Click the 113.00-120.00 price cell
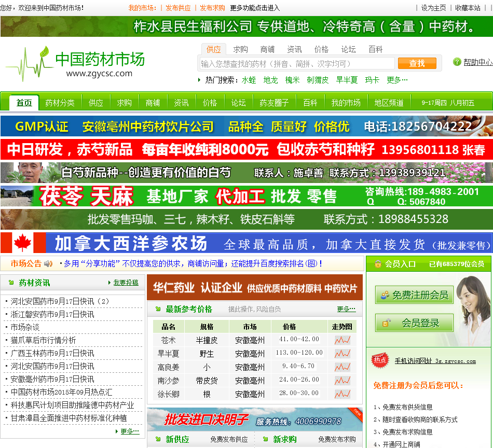This screenshot has width=493, height=448. tap(299, 353)
